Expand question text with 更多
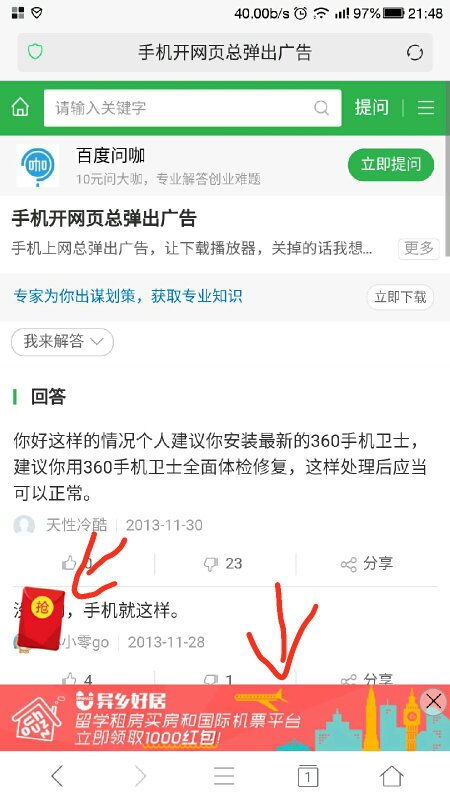Image resolution: width=450 pixels, height=800 pixels. point(418,248)
